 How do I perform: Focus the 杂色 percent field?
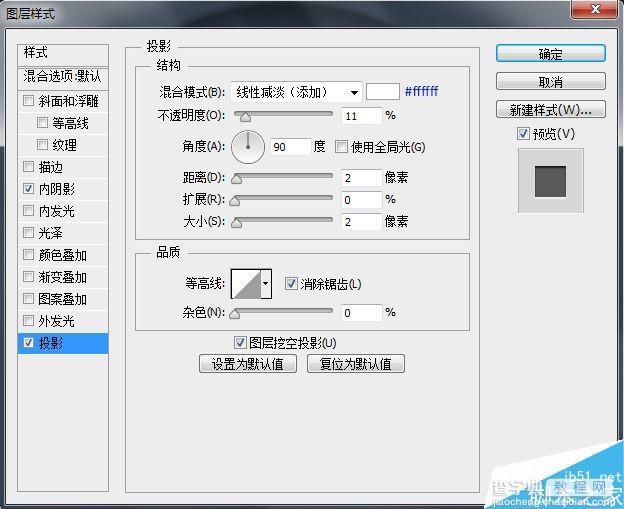(x=361, y=313)
